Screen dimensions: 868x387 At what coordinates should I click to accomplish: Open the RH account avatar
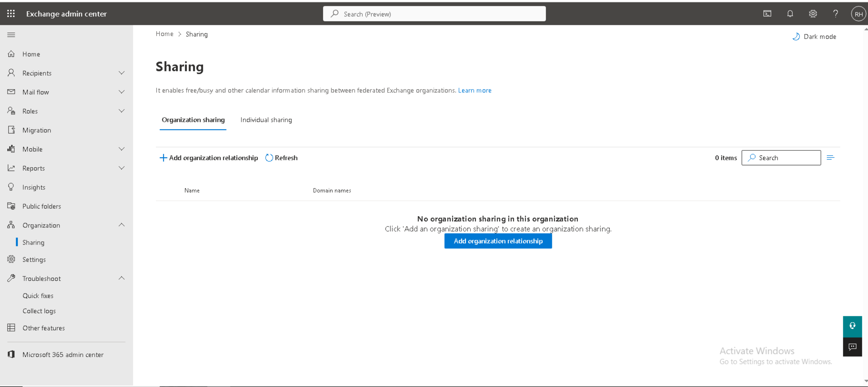pos(858,14)
